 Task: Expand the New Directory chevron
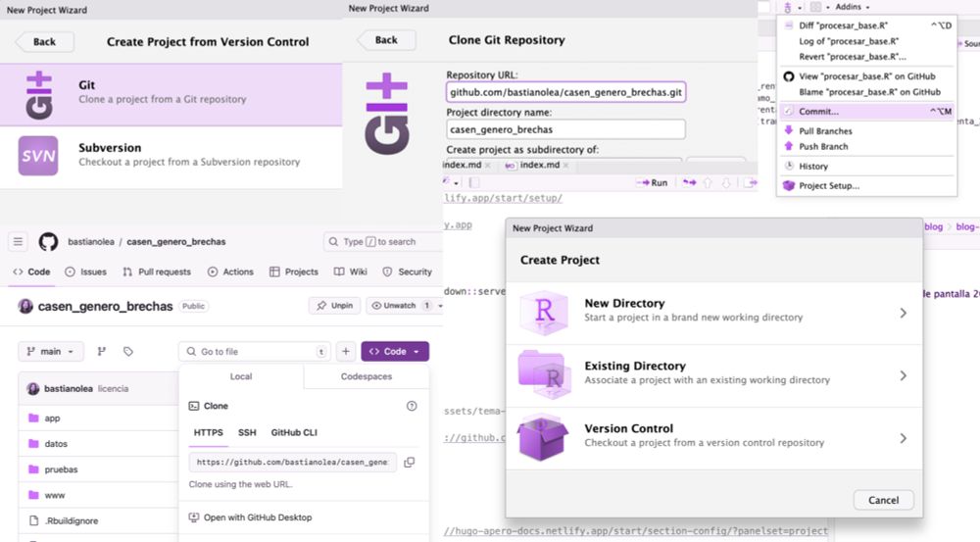pyautogui.click(x=904, y=313)
